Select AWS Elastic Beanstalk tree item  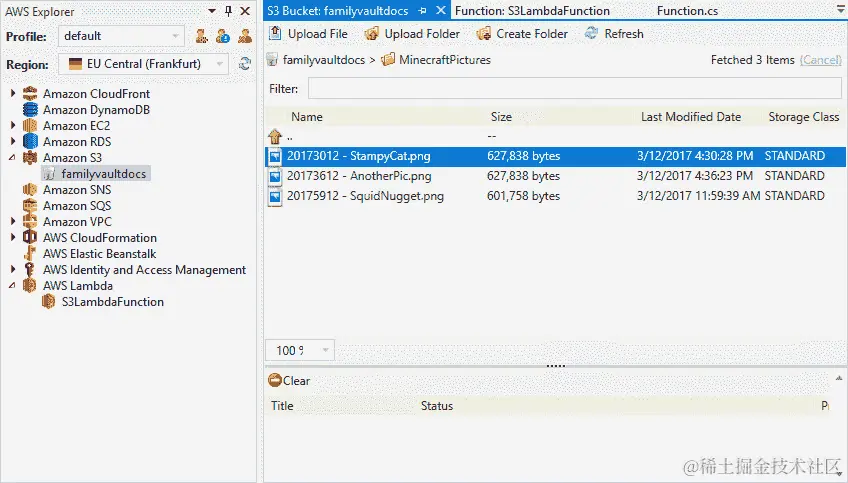coord(100,254)
